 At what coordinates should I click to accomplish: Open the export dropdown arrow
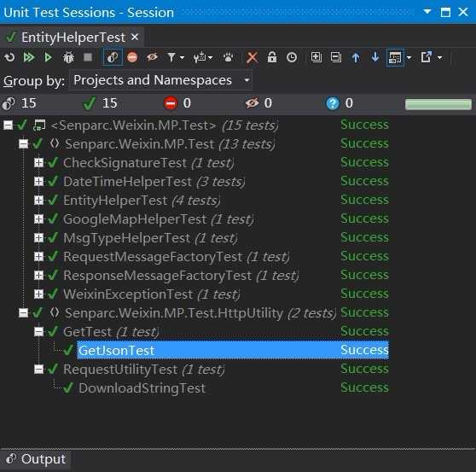tap(439, 57)
